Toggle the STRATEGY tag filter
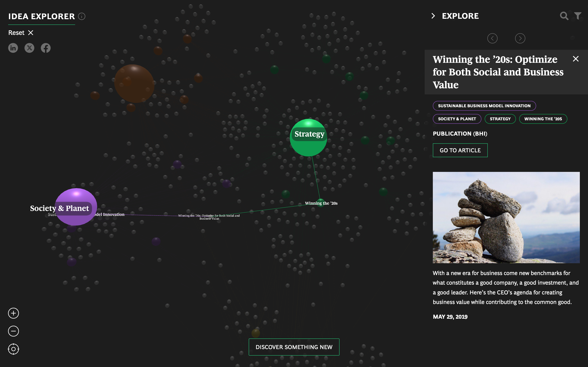The width and height of the screenshot is (588, 367). tap(500, 119)
